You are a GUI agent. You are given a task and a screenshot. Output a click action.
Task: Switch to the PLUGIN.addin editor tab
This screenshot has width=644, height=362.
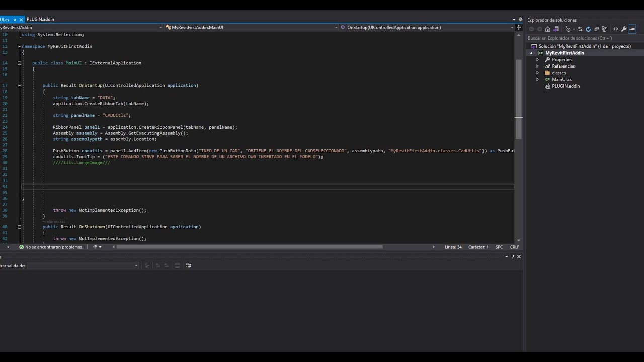40,19
